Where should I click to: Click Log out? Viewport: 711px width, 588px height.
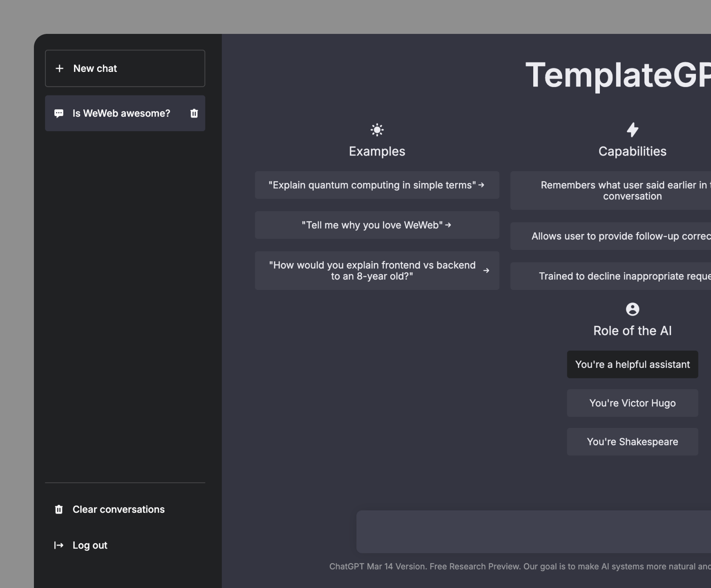tap(89, 545)
